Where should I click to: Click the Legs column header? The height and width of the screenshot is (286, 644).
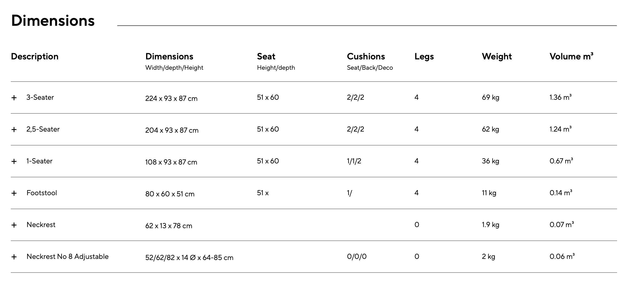coord(424,57)
